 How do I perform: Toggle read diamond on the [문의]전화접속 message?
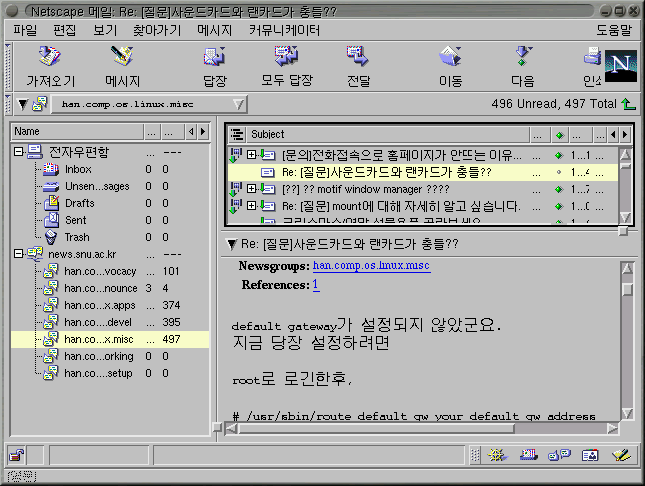560,155
